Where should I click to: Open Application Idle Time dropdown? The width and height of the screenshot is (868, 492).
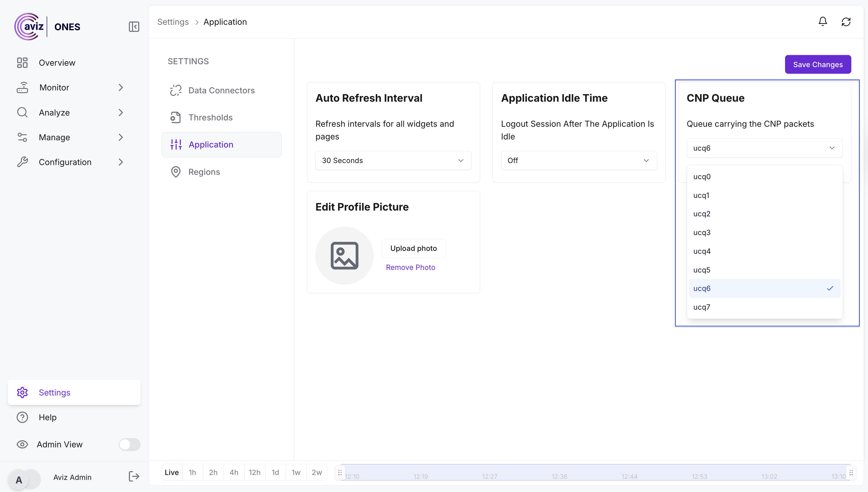[x=578, y=160]
